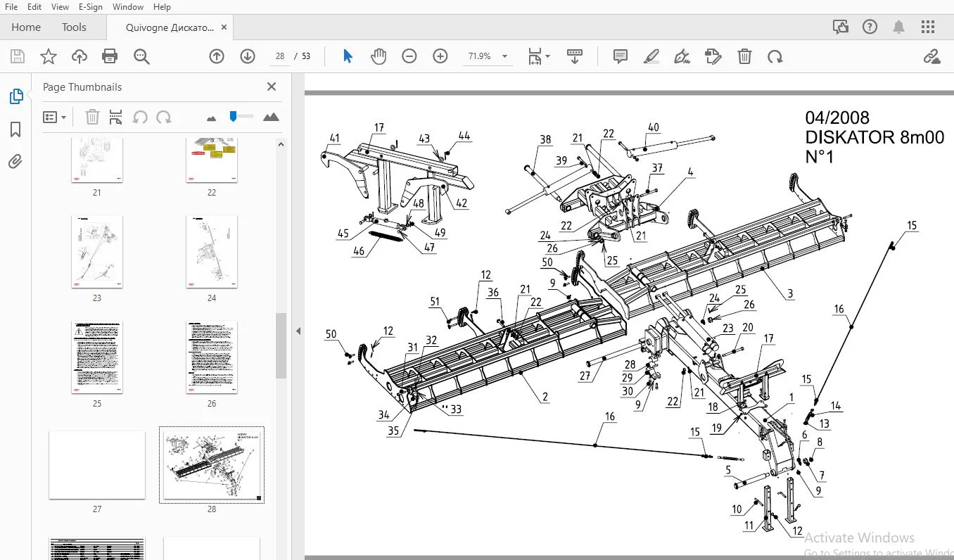This screenshot has height=560, width=954.
Task: Open the Help menu in the menu bar
Action: [x=162, y=7]
